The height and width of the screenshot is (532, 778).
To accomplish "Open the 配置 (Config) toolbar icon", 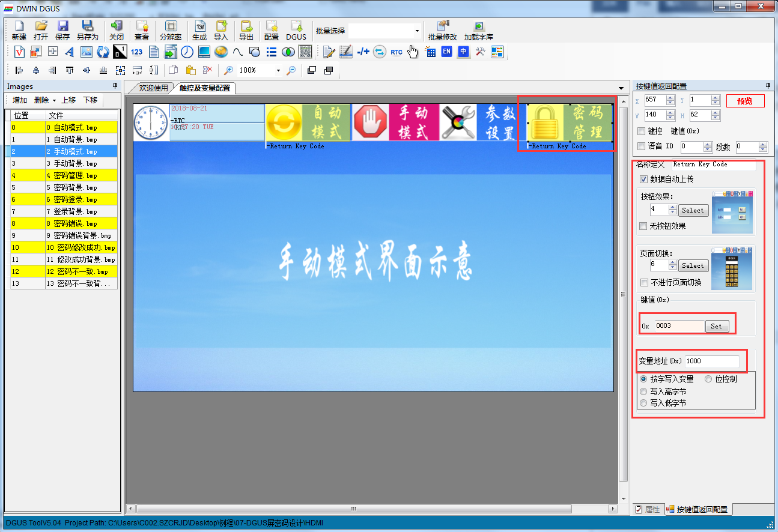I will 272,30.
